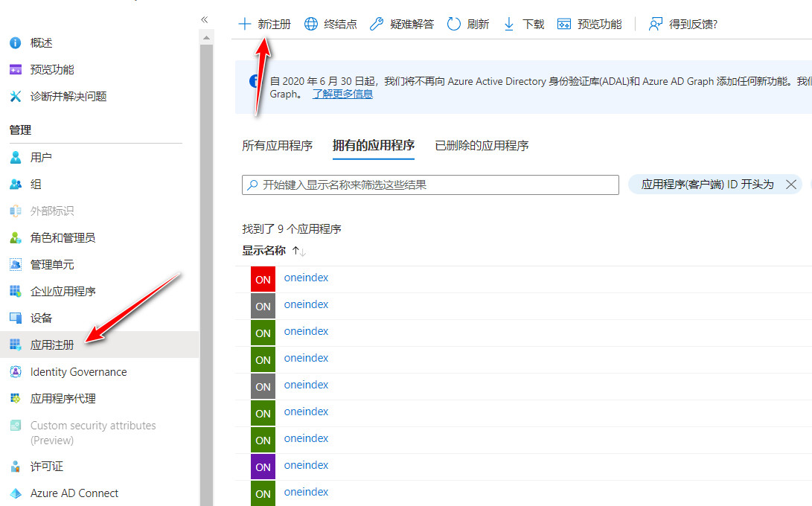Image resolution: width=812 pixels, height=506 pixels.
Task: Open the oneindex app with purple ON badge
Action: (306, 465)
